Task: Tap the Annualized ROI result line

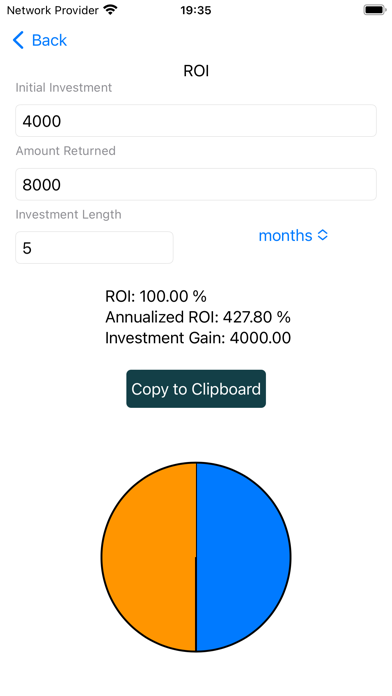Action: tap(198, 317)
